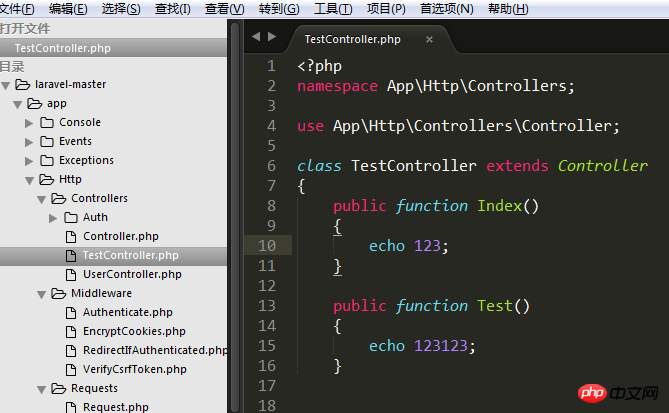Screen dimensions: 669x413
Task: Open Request.php from the sidebar
Action: [x=116, y=407]
